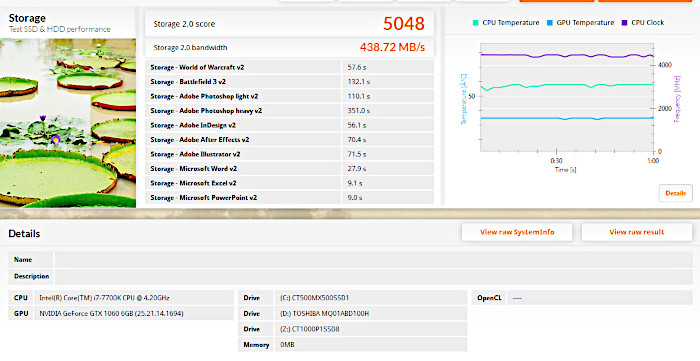This screenshot has width=700, height=361.
Task: Click the Details button under the chart
Action: [x=675, y=193]
